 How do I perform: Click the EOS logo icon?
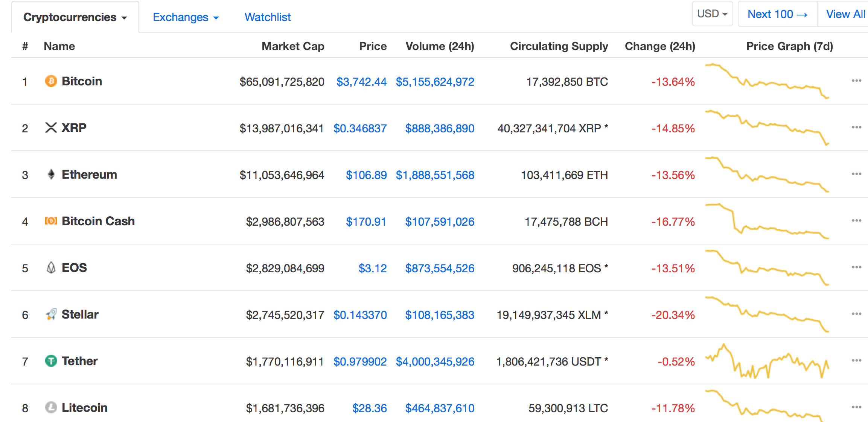click(x=51, y=267)
